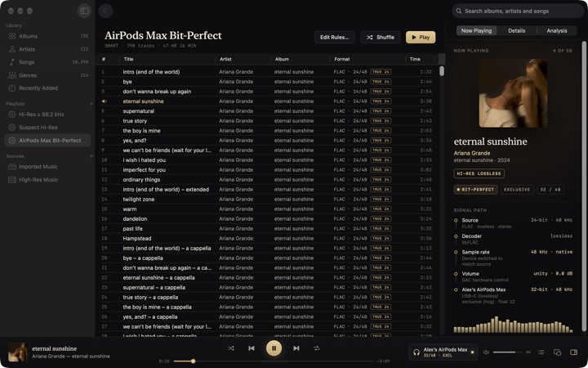
Task: Add a new source with plus icon
Action: pos(91,156)
